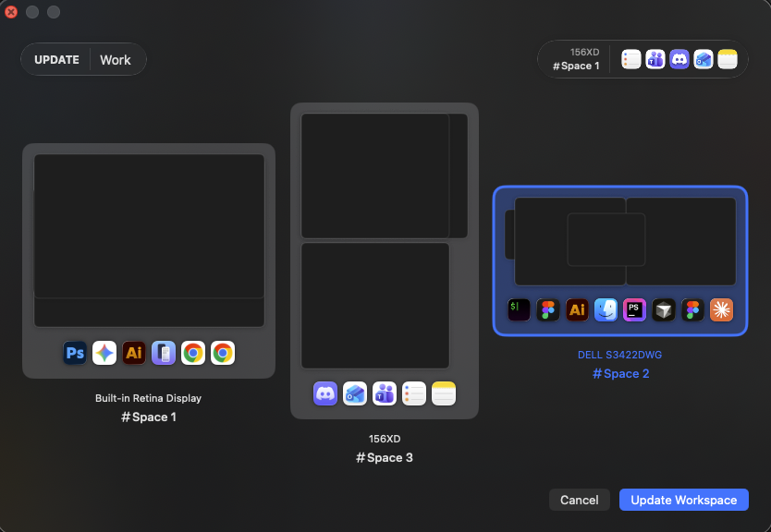This screenshot has height=532, width=771.
Task: Click the Outlook icon under 156XD display
Action: click(x=354, y=393)
